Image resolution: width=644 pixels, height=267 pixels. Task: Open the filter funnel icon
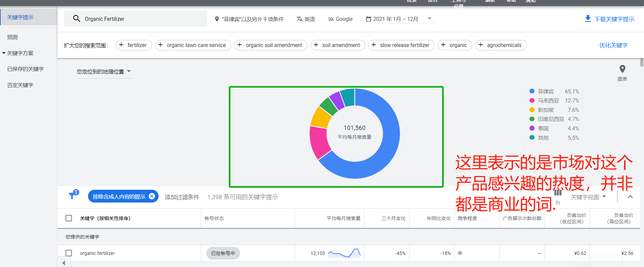pos(72,195)
